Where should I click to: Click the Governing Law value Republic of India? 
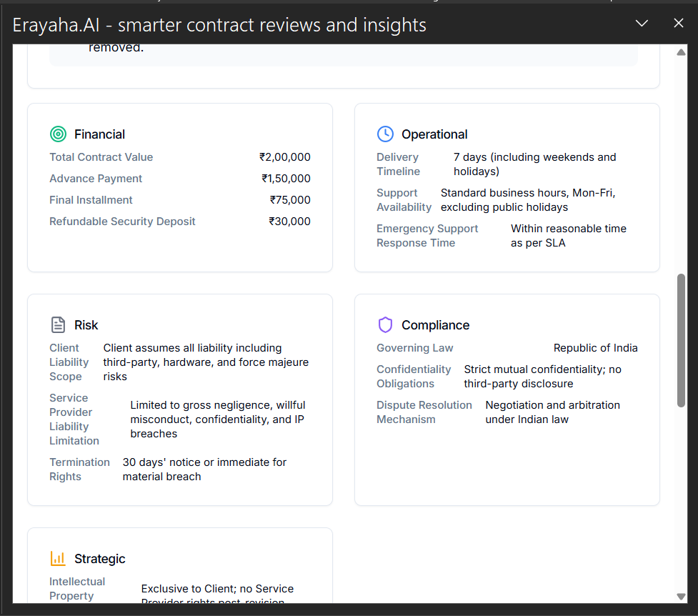click(595, 348)
